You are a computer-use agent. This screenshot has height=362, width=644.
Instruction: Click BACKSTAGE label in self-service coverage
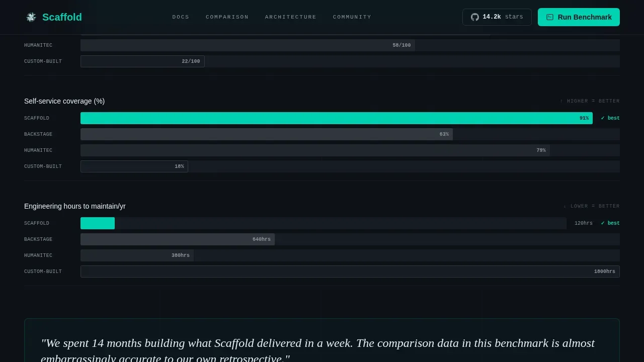click(x=38, y=134)
